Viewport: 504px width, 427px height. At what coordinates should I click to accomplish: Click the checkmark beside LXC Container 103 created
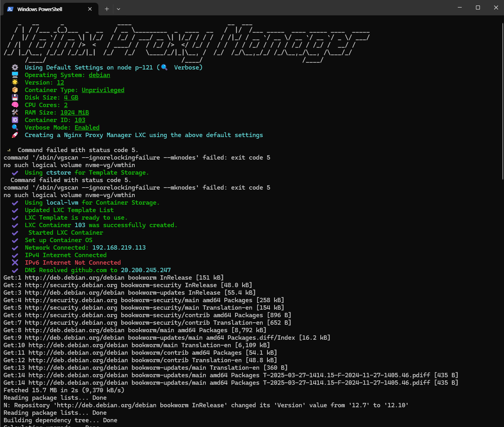point(15,225)
